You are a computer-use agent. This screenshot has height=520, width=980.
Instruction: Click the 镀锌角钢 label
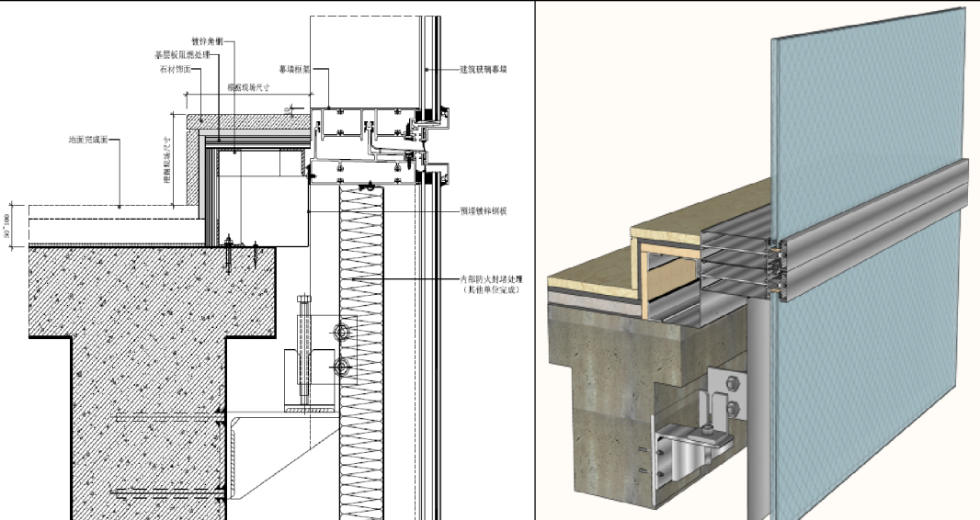pos(207,42)
